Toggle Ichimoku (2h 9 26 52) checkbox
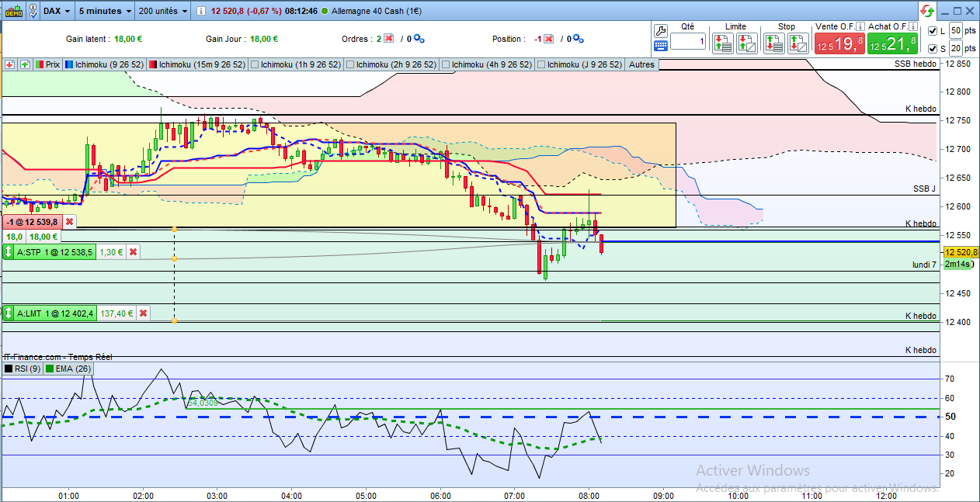Screen dimensions: 980x502 pos(350,64)
